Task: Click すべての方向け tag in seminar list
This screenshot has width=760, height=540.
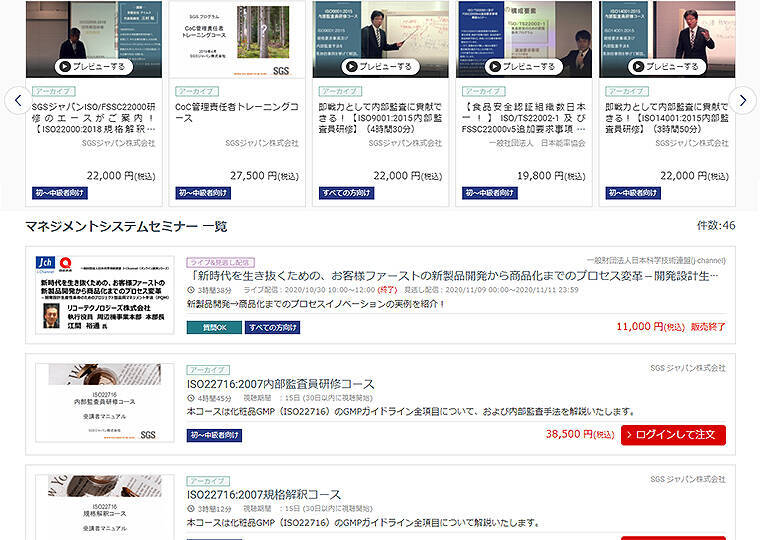Action: [272, 328]
